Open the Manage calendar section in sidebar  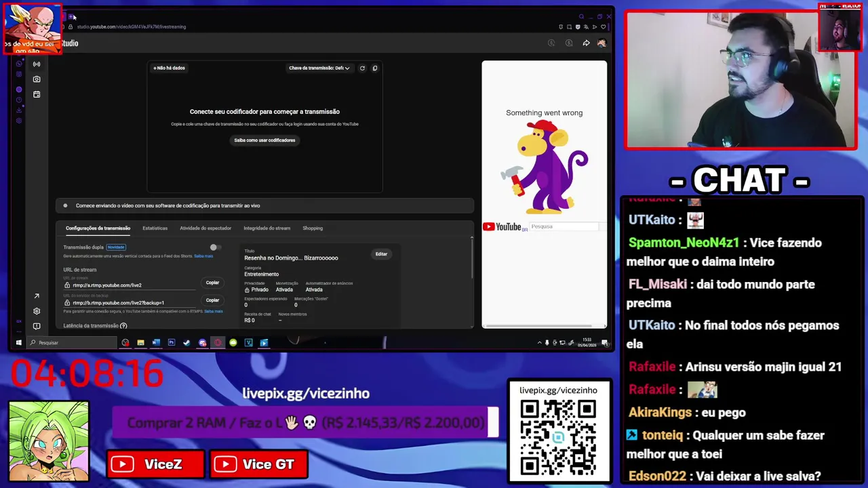37,94
